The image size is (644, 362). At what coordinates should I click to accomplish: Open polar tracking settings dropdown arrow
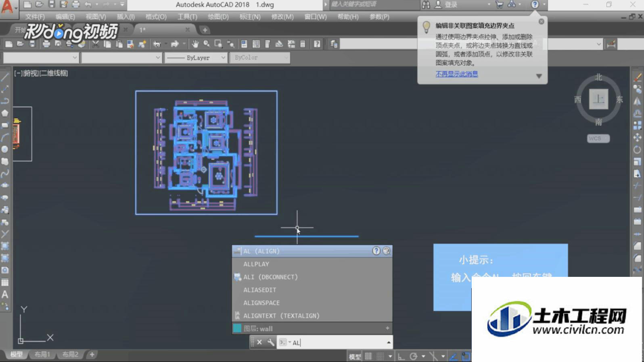pos(423,356)
